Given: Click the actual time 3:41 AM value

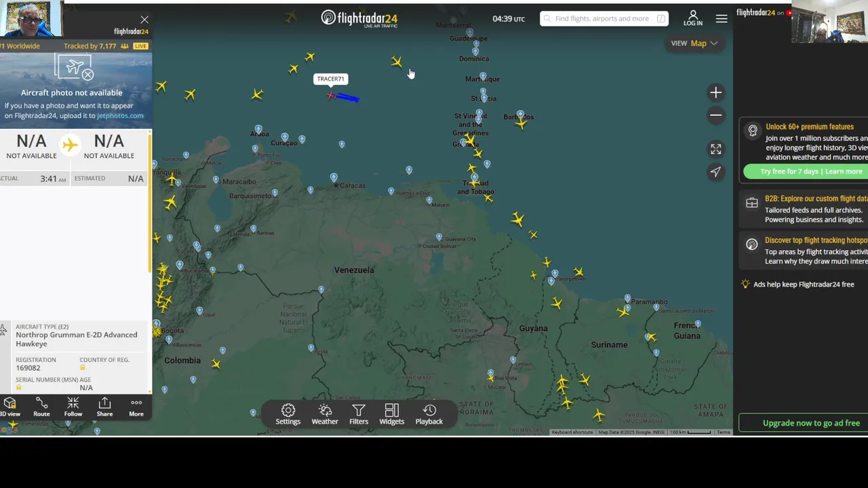Looking at the screenshot, I should (53, 179).
